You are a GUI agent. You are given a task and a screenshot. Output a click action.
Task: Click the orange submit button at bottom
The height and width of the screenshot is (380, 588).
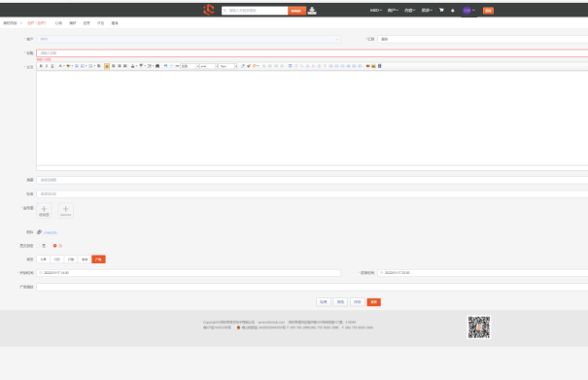(x=373, y=302)
